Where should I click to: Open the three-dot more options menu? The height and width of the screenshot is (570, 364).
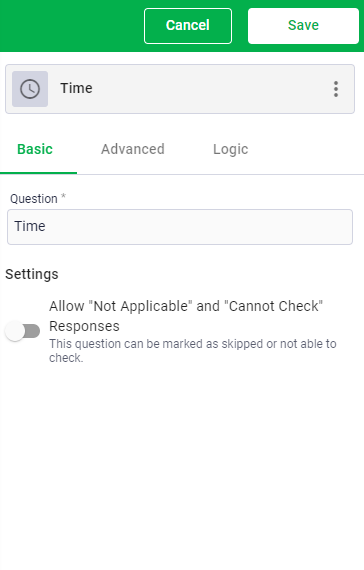click(x=336, y=89)
